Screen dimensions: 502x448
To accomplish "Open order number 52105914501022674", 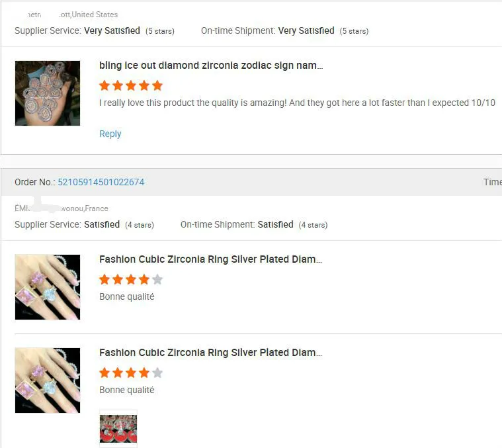I will (x=101, y=182).
